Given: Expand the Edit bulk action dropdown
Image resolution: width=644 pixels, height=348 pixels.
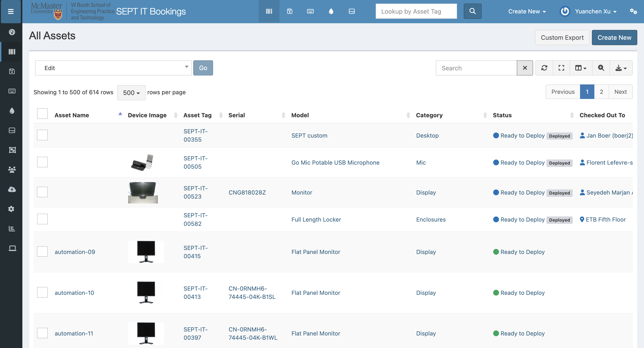Looking at the screenshot, I should 113,68.
